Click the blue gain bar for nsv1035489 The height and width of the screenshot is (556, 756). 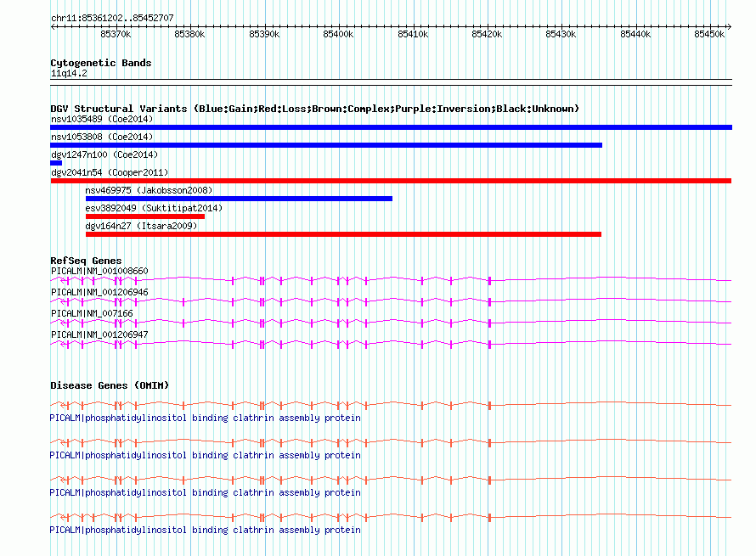391,127
